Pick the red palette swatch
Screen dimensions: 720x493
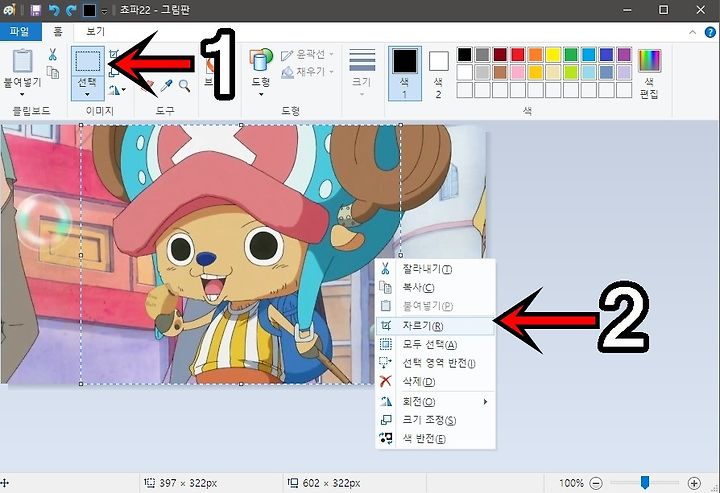coord(518,55)
